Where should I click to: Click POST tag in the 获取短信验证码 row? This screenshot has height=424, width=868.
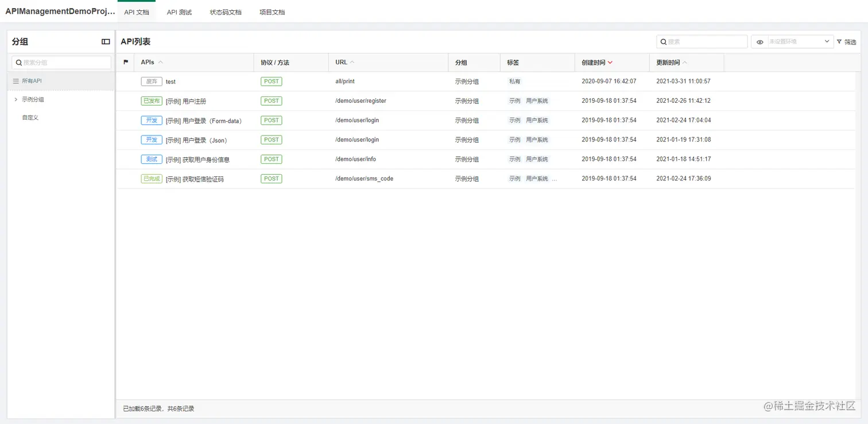272,179
